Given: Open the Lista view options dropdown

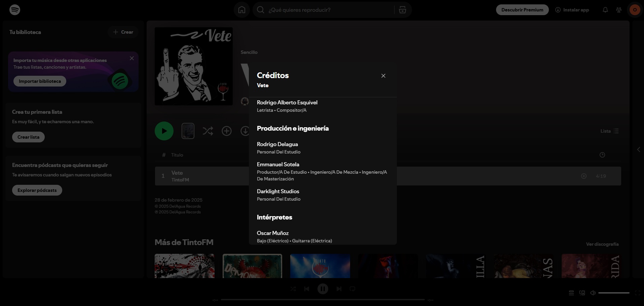Looking at the screenshot, I should (610, 131).
